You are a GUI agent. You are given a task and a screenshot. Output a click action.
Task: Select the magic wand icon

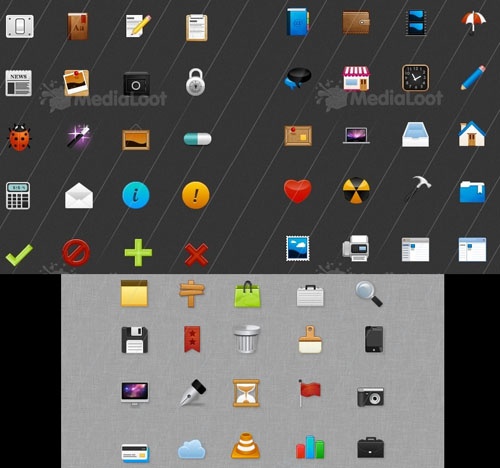79,136
